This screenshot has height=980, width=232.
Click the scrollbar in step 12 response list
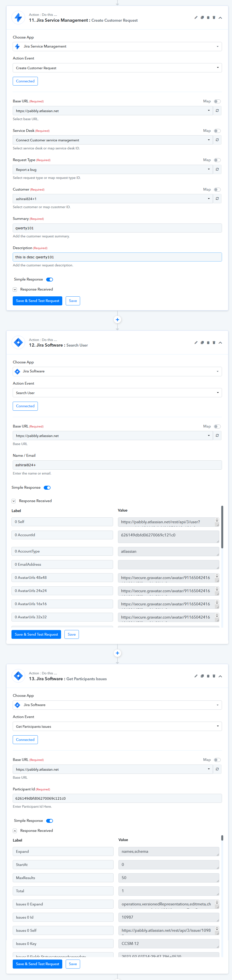click(x=222, y=527)
